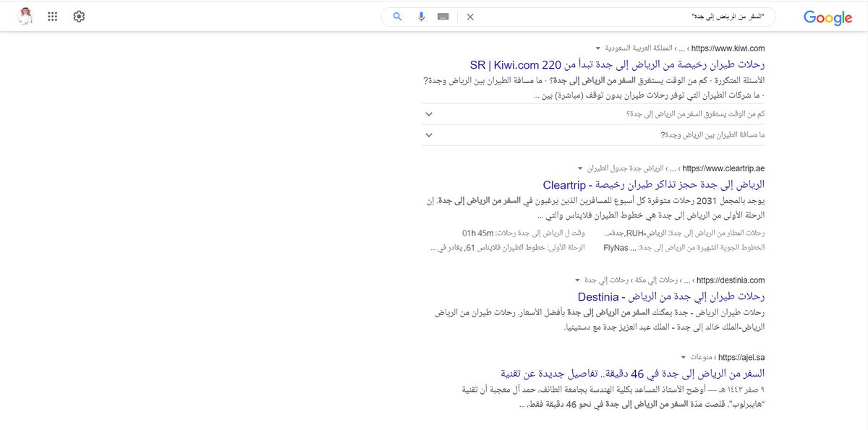This screenshot has width=868, height=430.
Task: Click the magnifier search icon
Action: [x=397, y=17]
